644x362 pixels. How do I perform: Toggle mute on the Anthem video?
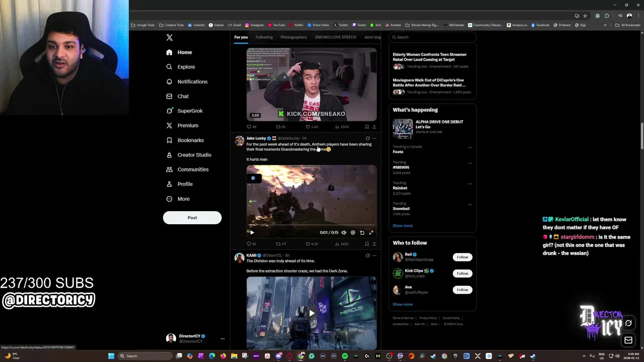(344, 232)
